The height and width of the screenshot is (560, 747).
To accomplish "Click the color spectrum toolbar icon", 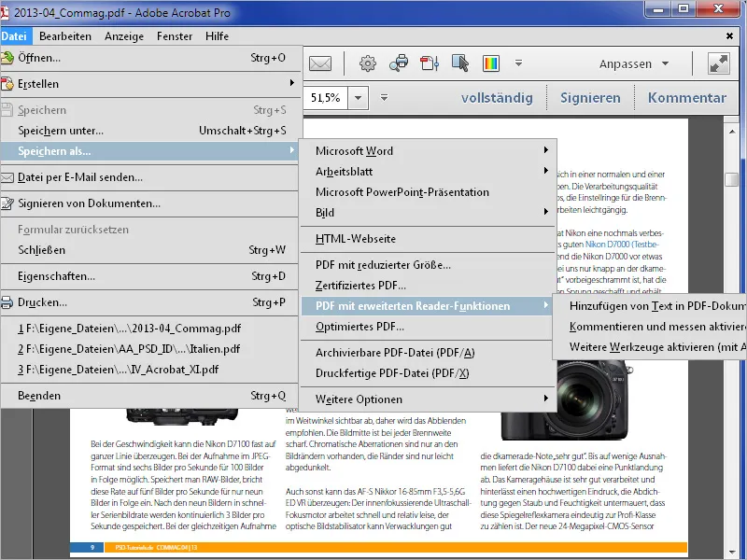I will 491,63.
